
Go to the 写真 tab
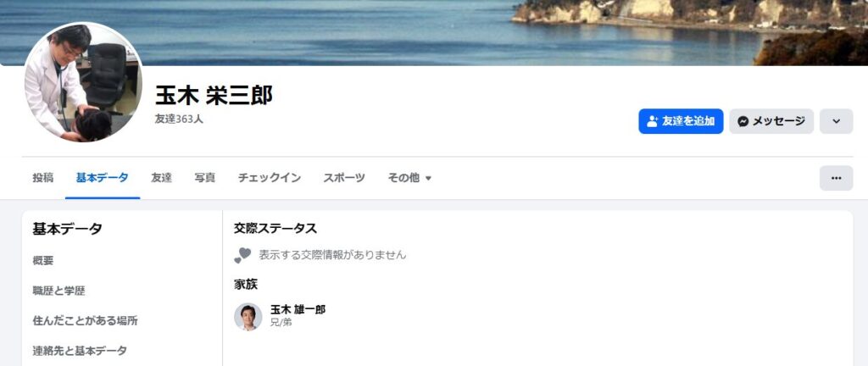(205, 178)
